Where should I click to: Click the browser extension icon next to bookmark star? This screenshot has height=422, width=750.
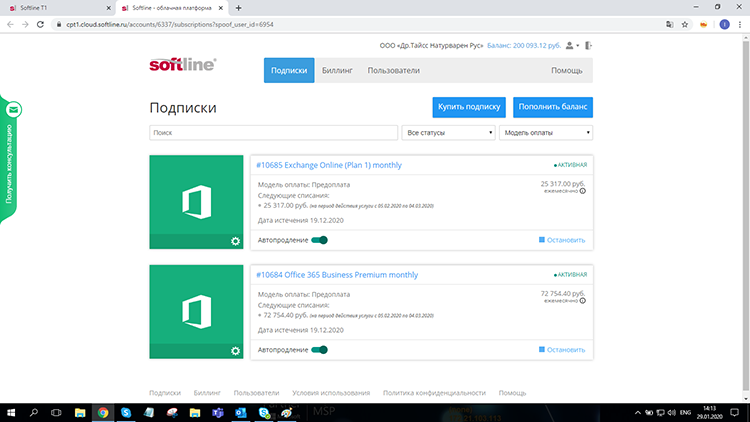[704, 24]
